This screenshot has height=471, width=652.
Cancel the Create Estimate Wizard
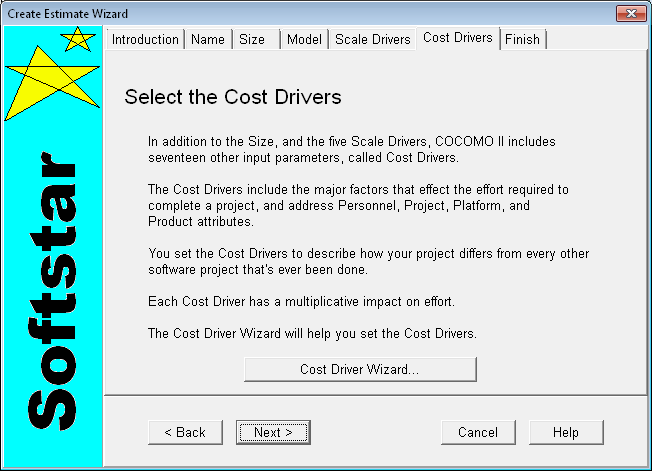pos(478,432)
